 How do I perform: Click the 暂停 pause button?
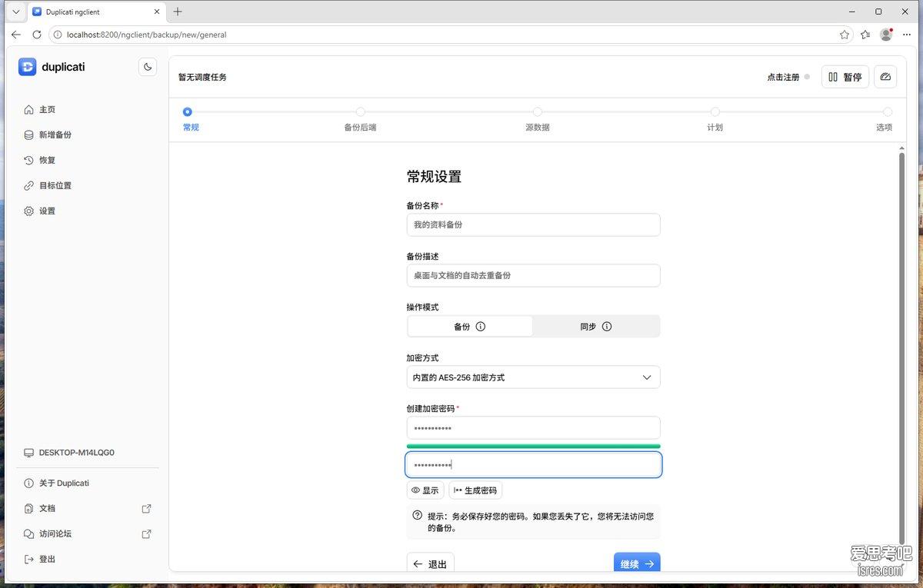(845, 77)
